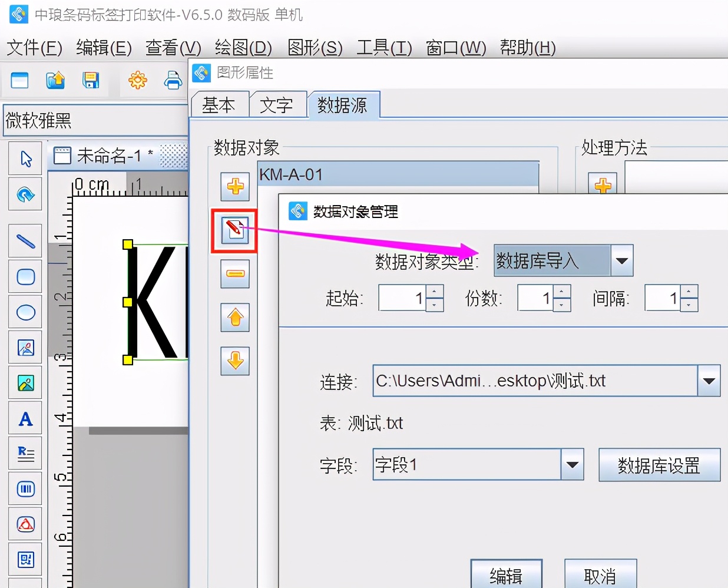Select the arrow pointer tool
The height and width of the screenshot is (588, 728).
25,158
